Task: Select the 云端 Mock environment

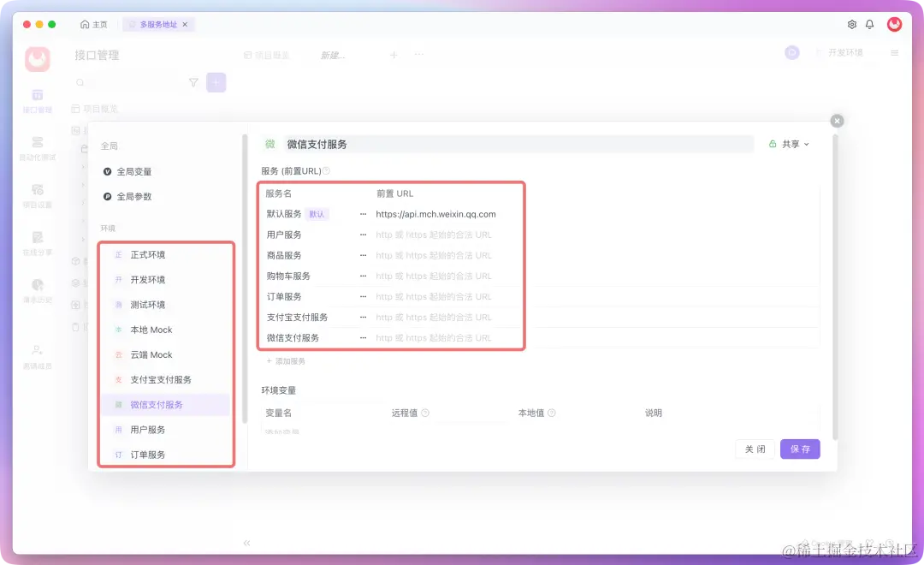Action: coord(166,354)
